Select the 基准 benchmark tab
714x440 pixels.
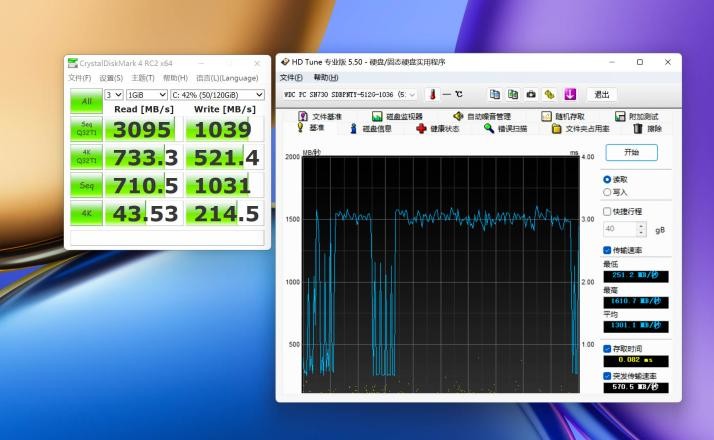tap(311, 128)
